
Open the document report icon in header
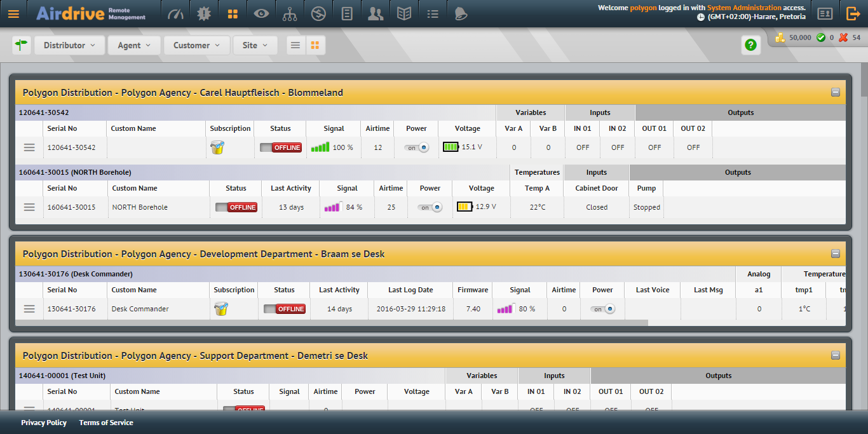click(347, 13)
